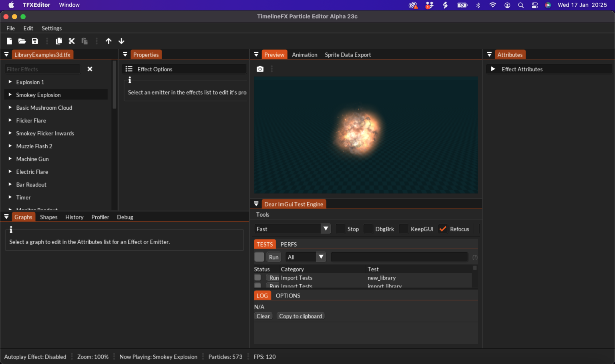
Task: Enable the KeepGUI checkbox
Action: point(403,229)
